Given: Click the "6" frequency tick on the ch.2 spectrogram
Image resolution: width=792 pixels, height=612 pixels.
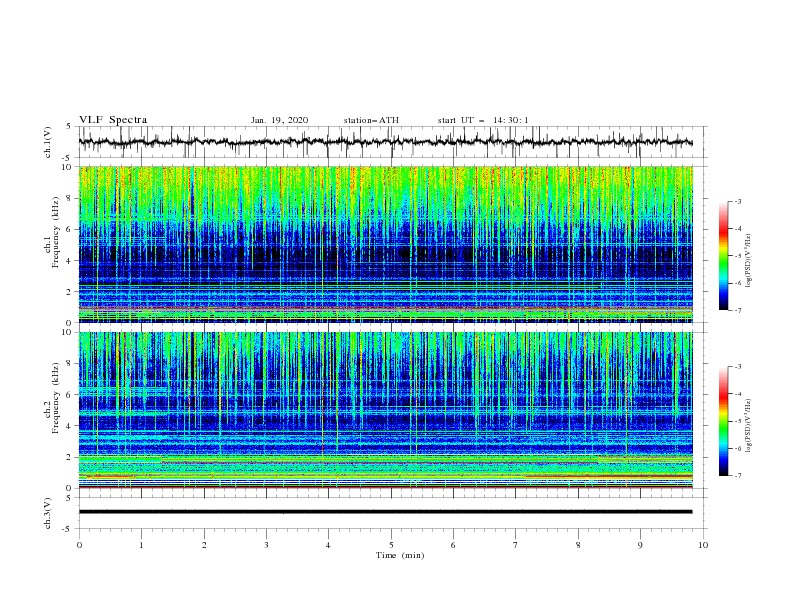Looking at the screenshot, I should pyautogui.click(x=69, y=394).
